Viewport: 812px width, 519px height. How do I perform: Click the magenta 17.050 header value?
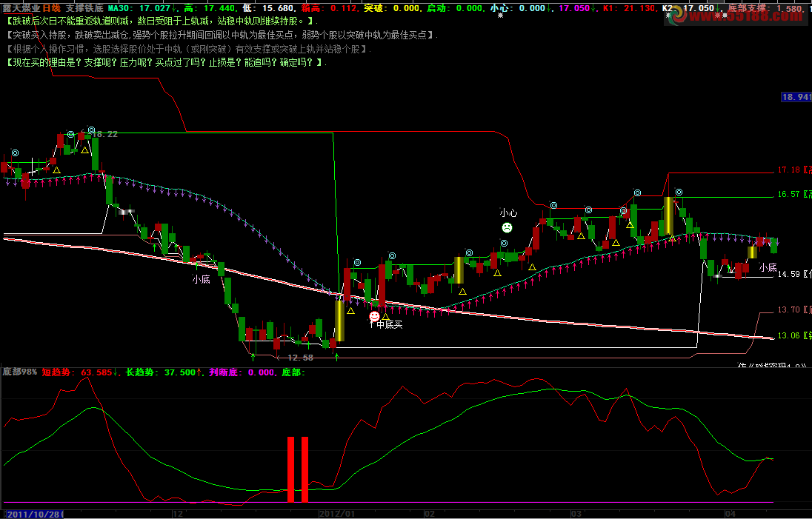[x=576, y=8]
